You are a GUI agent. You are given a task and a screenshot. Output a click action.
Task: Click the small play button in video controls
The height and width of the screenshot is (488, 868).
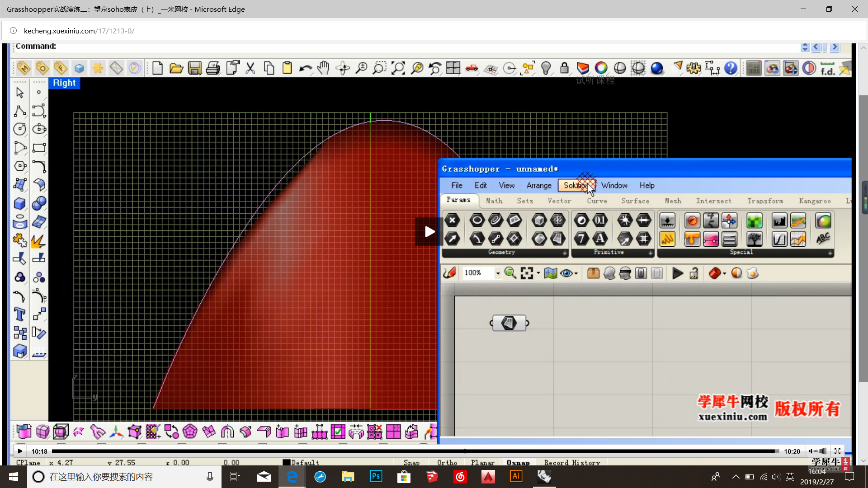click(x=20, y=451)
